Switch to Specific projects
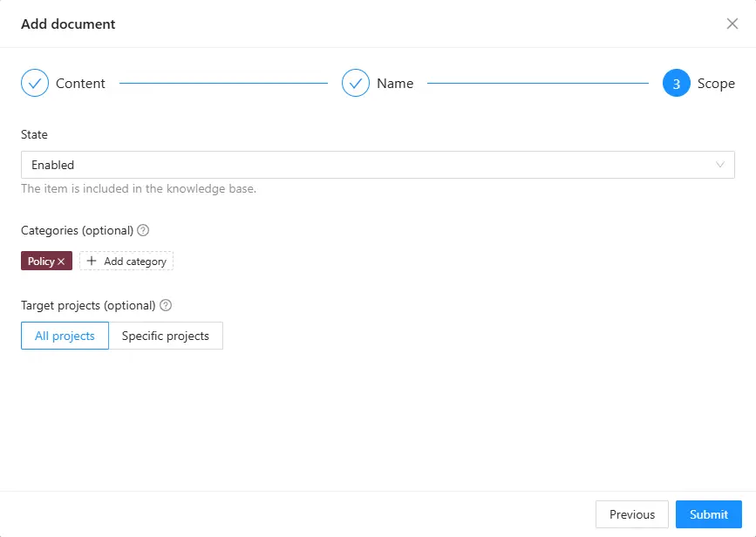 point(166,335)
